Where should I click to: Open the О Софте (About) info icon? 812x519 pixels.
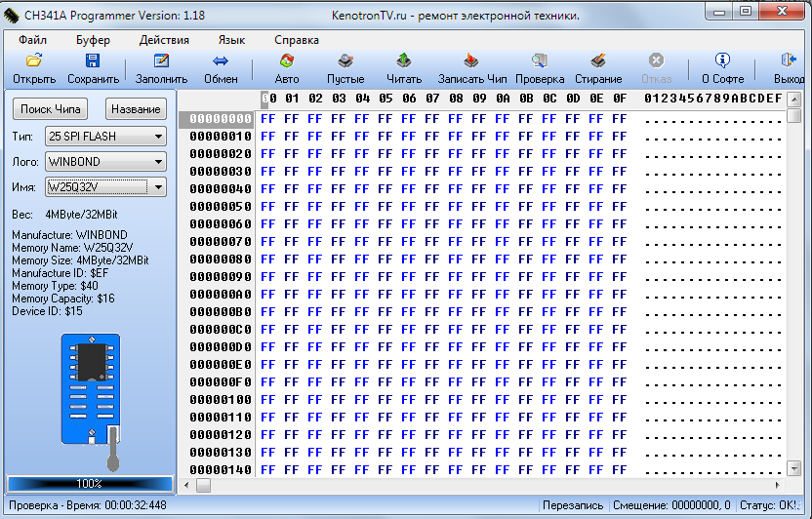click(x=722, y=61)
